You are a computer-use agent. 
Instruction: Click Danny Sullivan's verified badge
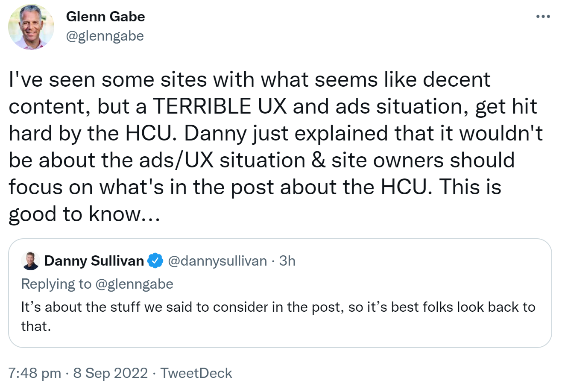(155, 261)
